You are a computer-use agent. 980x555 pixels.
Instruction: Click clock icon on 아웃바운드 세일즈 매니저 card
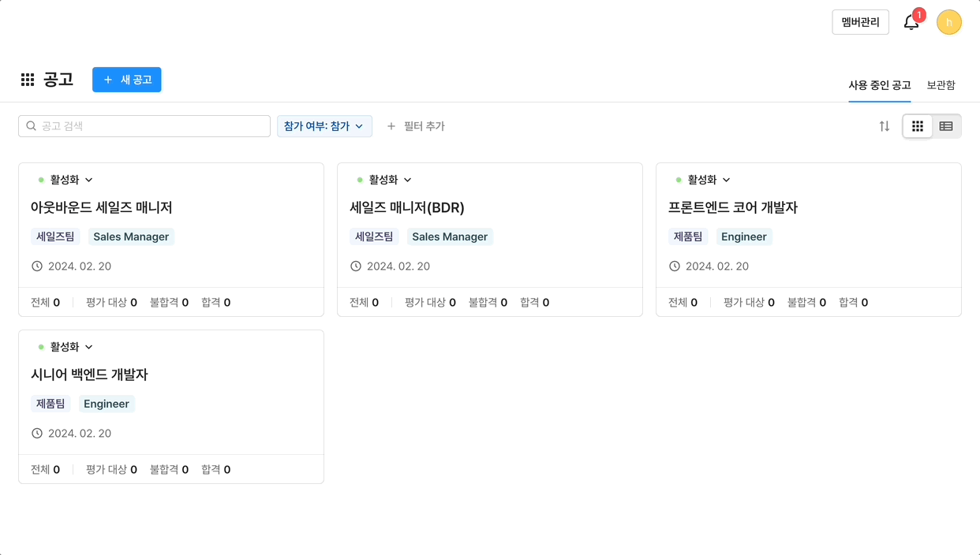[x=37, y=266]
